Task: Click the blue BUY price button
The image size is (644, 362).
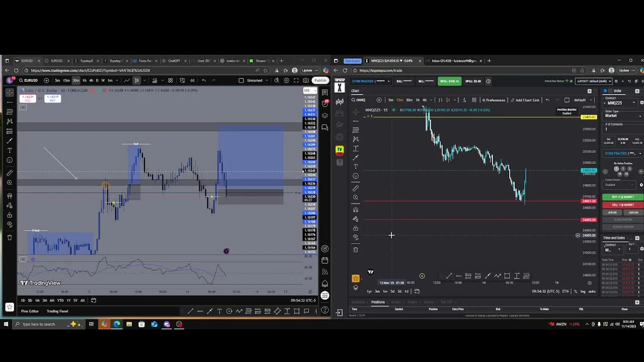Action: click(x=52, y=98)
